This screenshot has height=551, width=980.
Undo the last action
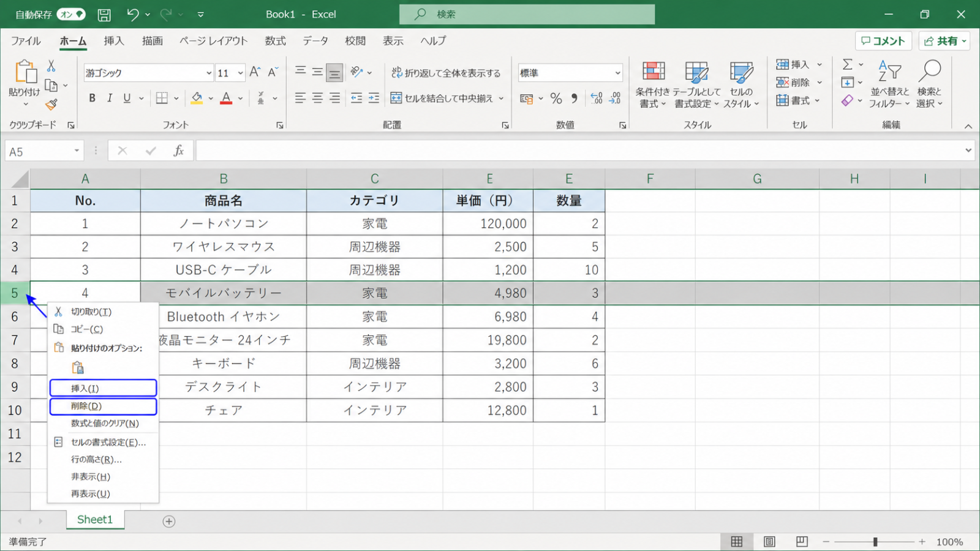[x=132, y=14]
